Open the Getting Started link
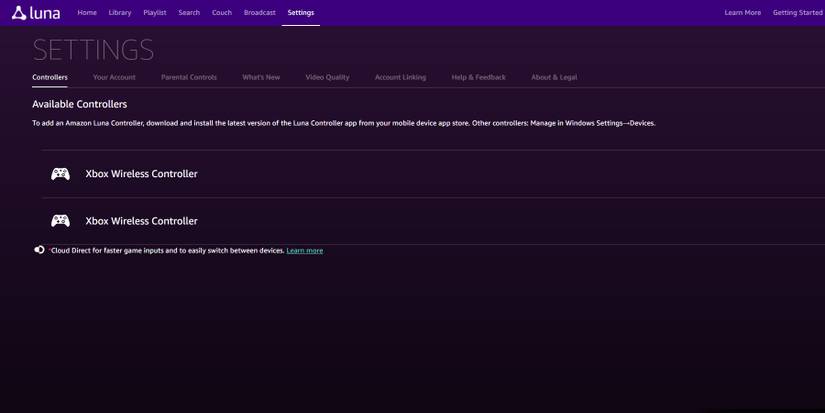The height and width of the screenshot is (413, 825). (797, 13)
